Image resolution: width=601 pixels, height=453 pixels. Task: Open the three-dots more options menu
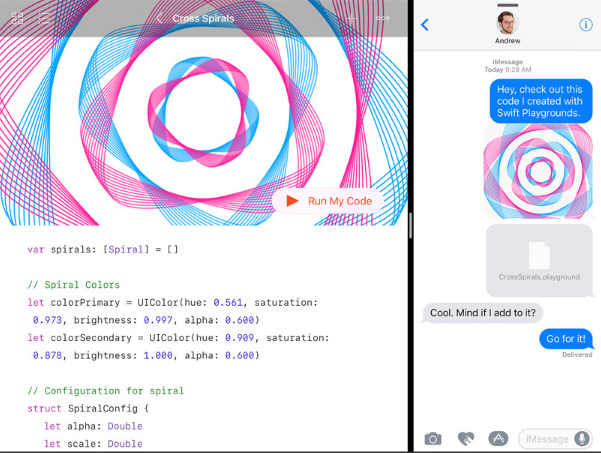(x=384, y=18)
